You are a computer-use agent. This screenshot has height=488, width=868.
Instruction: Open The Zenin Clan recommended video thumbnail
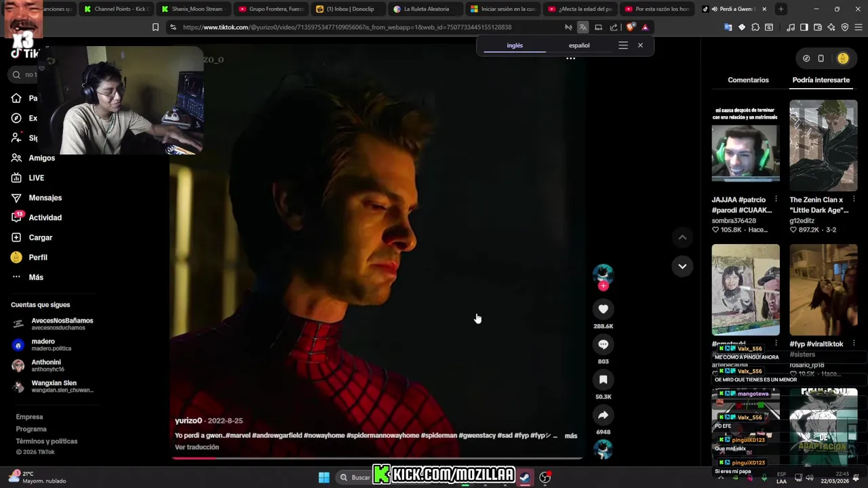tap(823, 146)
